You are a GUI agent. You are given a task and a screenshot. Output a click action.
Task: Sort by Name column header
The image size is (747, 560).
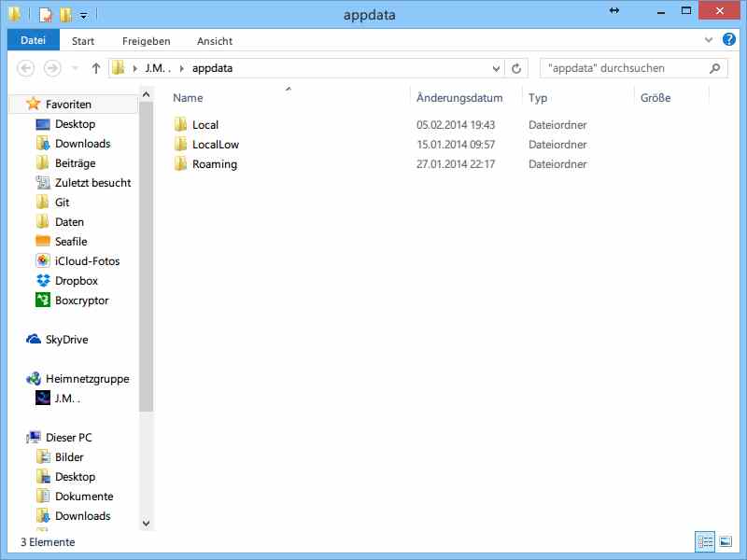tap(188, 98)
